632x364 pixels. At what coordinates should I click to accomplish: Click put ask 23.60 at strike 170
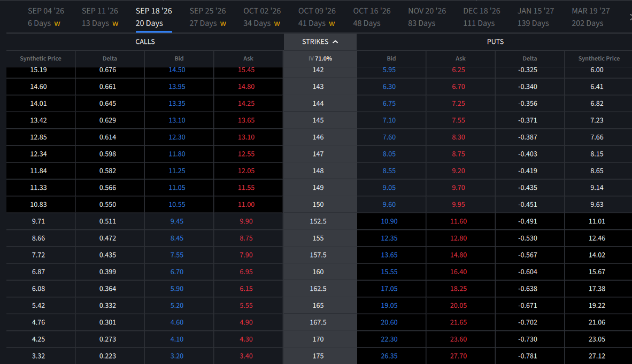click(x=458, y=339)
